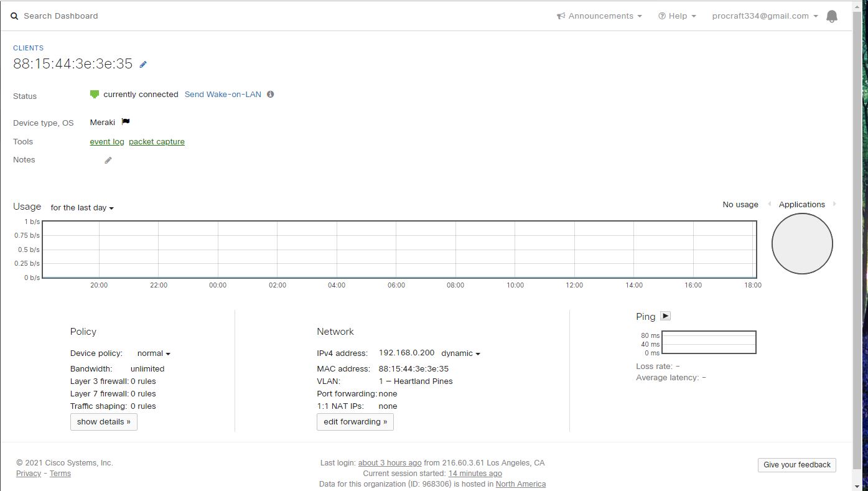Edit Notes using the pencil icon

tap(108, 161)
